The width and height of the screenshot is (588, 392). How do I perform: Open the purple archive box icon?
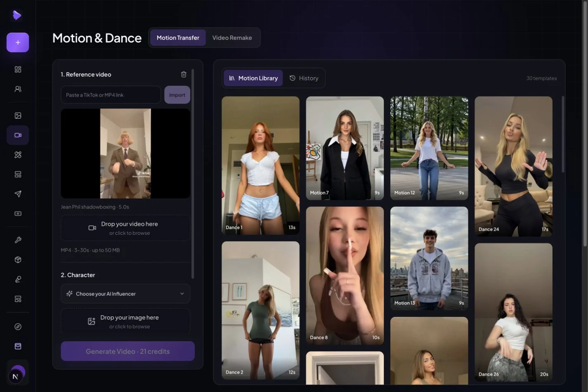(18, 346)
